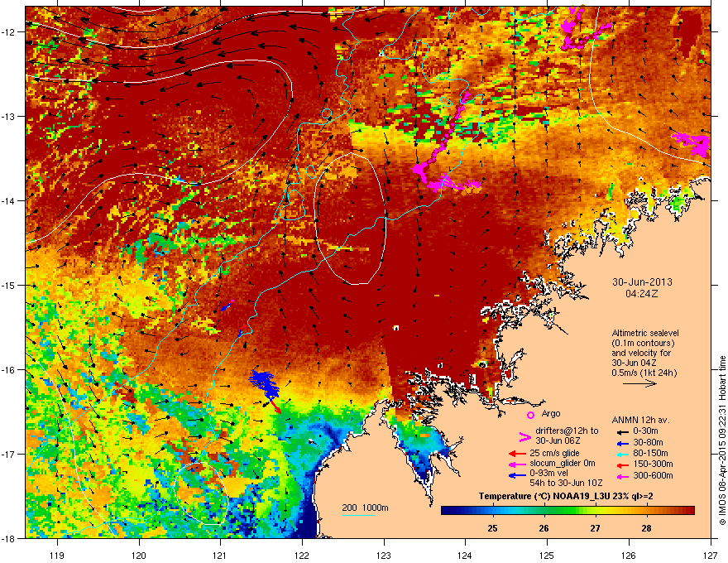728x563 pixels.
Task: Click longitude axis label 122
Action: (x=302, y=555)
